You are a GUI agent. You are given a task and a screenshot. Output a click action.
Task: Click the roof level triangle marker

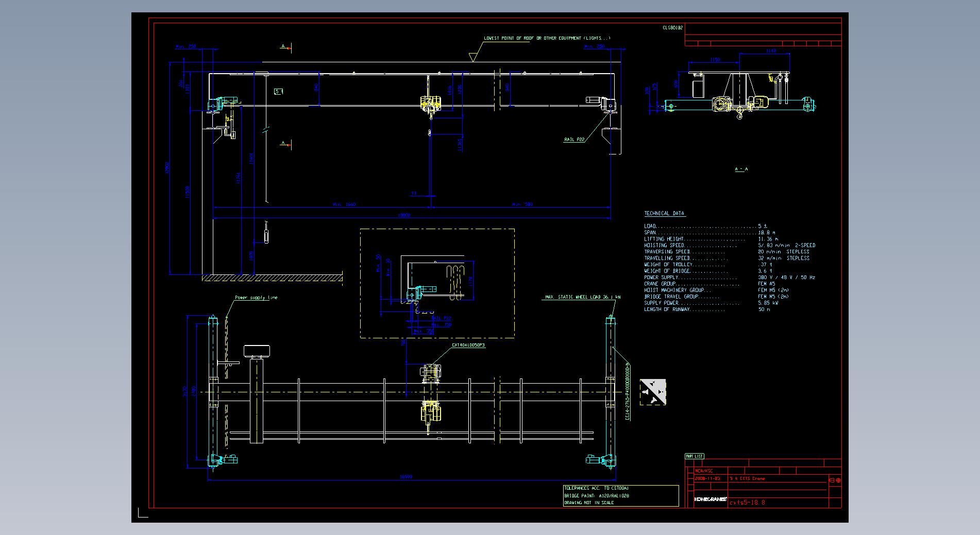pyautogui.click(x=472, y=57)
